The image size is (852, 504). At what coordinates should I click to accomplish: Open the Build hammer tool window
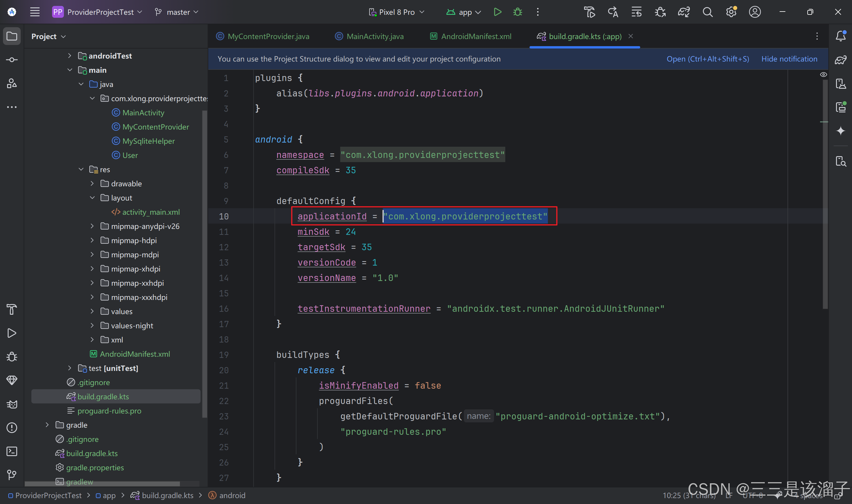(x=12, y=309)
